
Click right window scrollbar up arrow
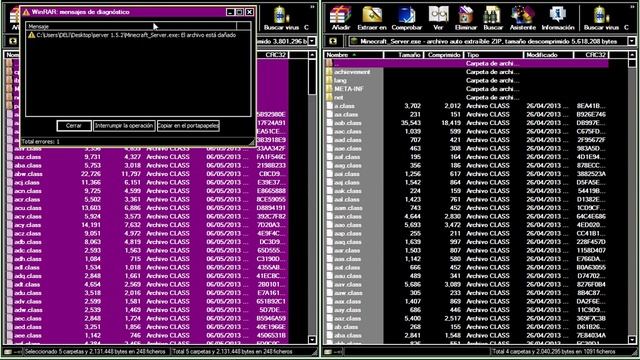tap(632, 55)
